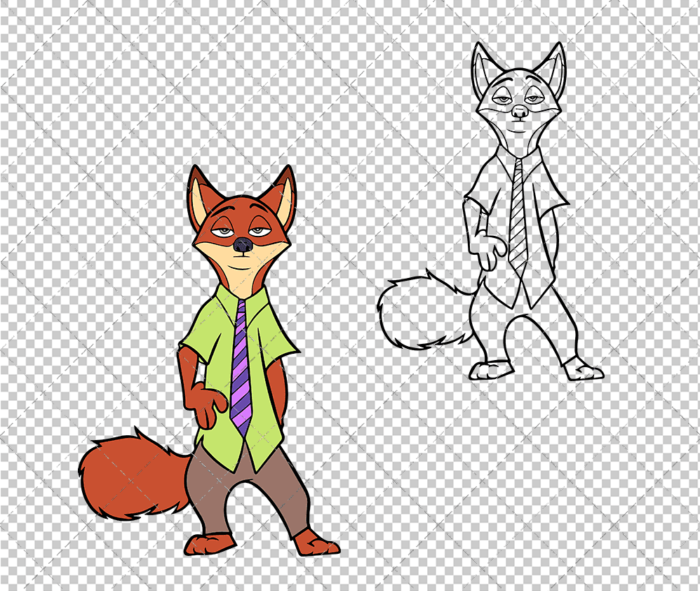
Task: Select the outline fox's bushy tail
Action: [421, 312]
